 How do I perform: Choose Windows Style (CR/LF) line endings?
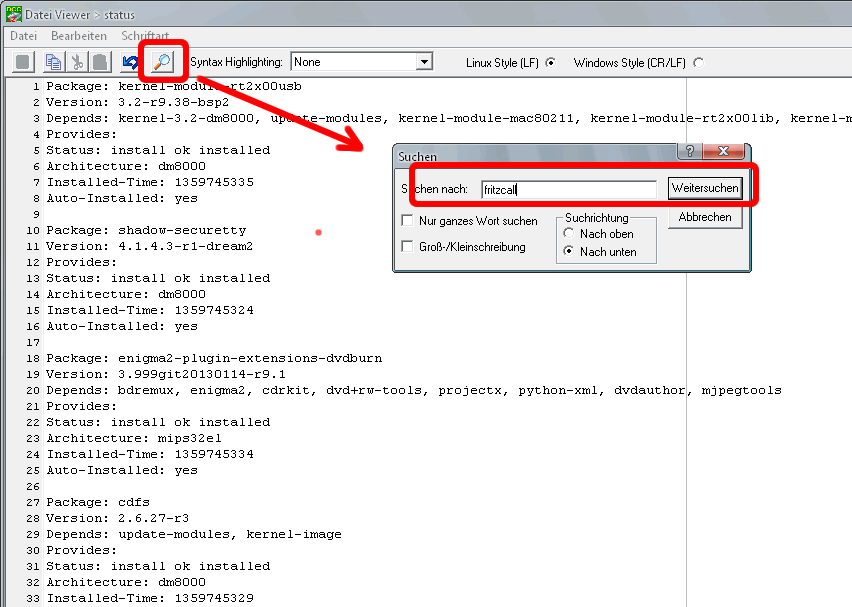[698, 62]
